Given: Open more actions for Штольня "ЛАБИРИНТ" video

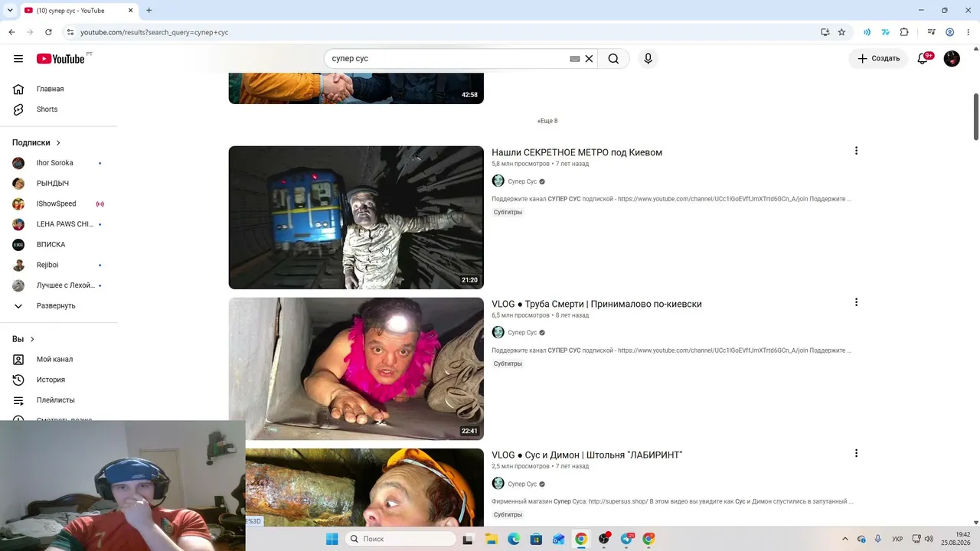Looking at the screenshot, I should click(856, 453).
